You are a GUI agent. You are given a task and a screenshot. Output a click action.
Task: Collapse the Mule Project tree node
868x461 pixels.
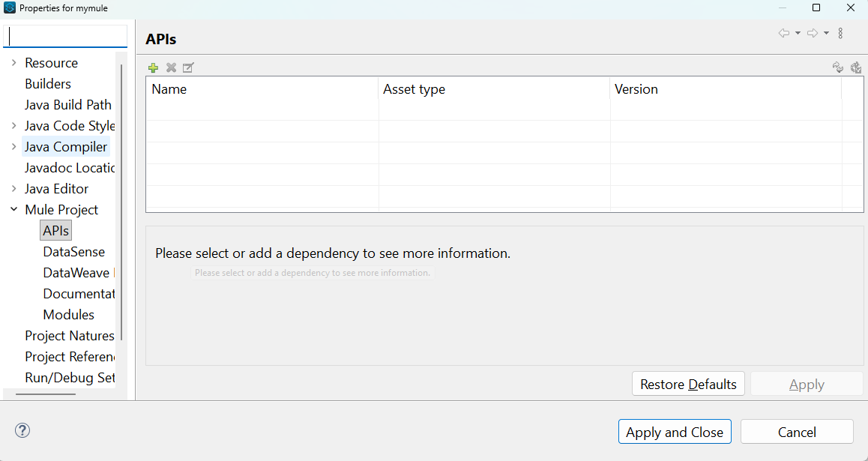[x=13, y=210]
